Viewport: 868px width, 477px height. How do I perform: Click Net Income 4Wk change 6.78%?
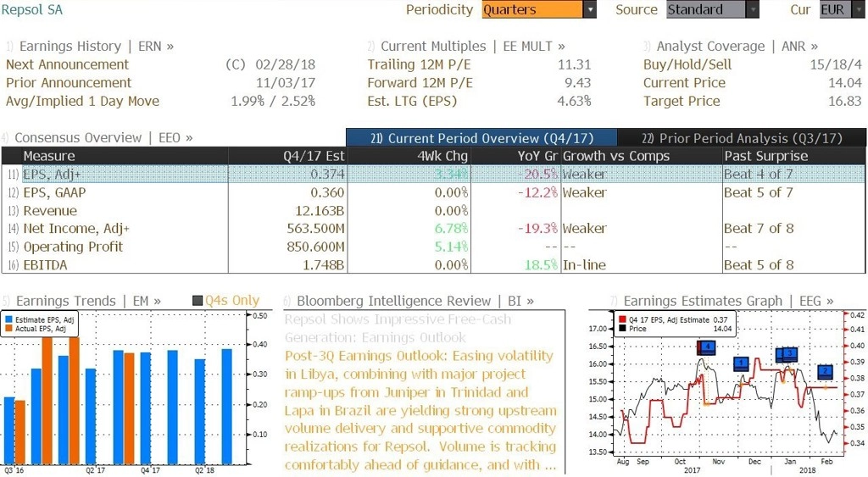point(451,229)
